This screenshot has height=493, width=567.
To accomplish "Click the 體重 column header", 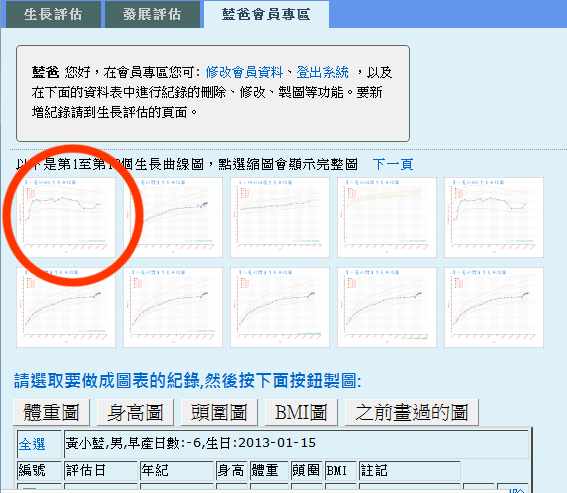I will (x=269, y=470).
